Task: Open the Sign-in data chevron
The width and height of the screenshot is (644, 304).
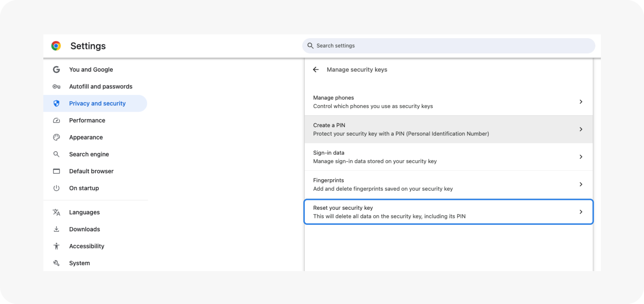Action: click(580, 157)
